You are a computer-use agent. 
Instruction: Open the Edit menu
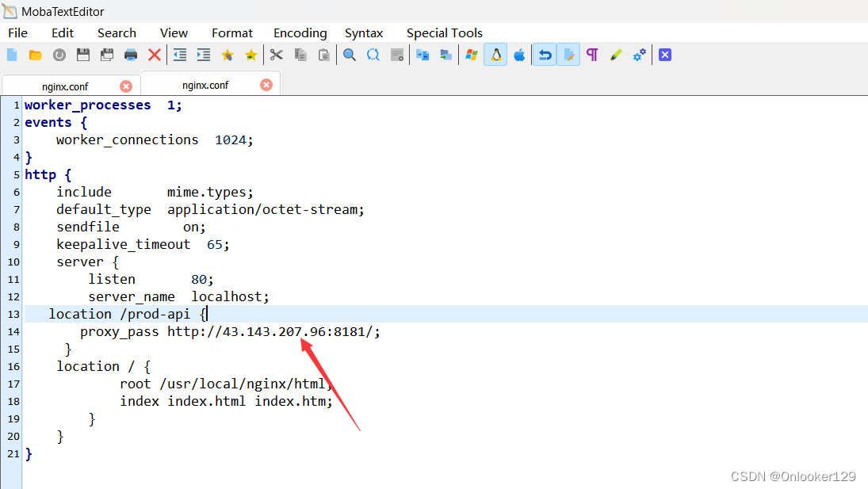(x=63, y=33)
